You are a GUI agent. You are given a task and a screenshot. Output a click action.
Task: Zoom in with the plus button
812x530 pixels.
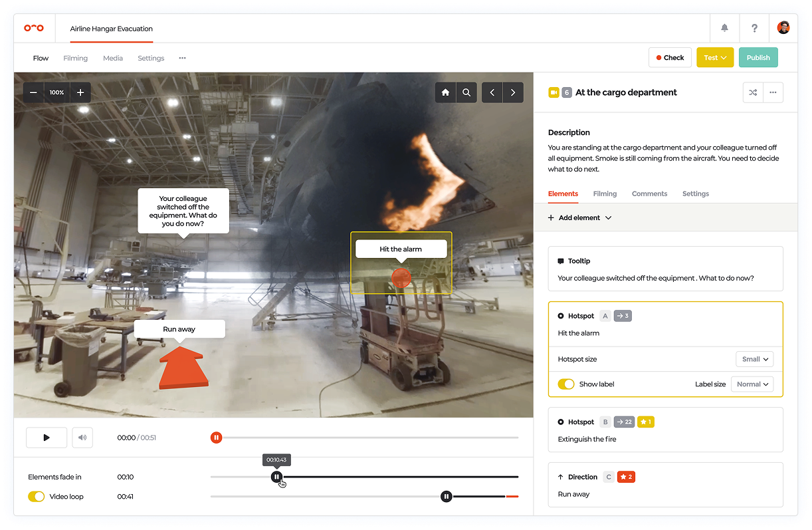tap(80, 92)
